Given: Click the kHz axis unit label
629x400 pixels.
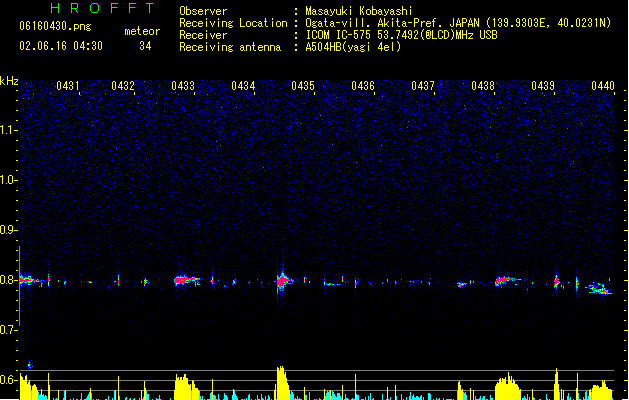Looking at the screenshot, I should 9,81.
